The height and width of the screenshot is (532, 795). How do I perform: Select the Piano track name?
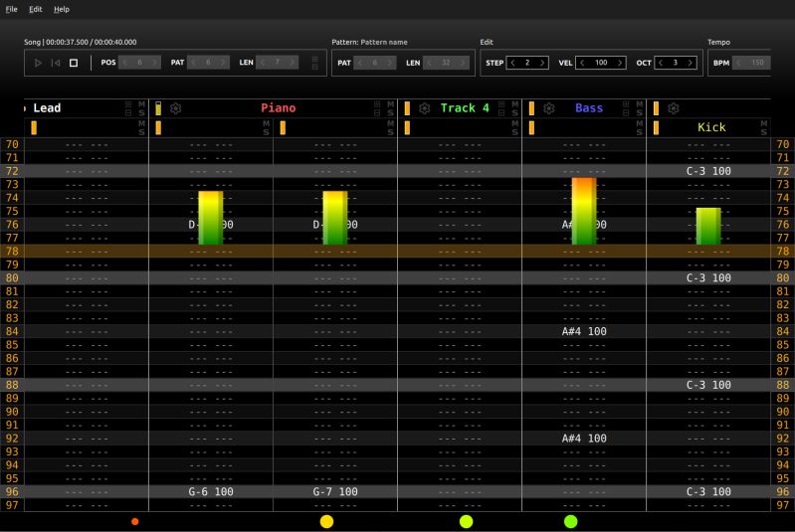(278, 108)
